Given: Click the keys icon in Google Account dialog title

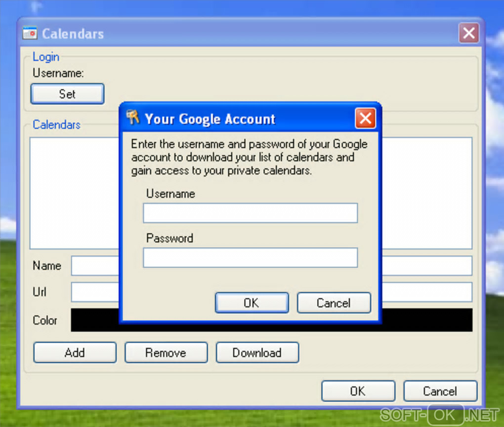Looking at the screenshot, I should pos(133,117).
